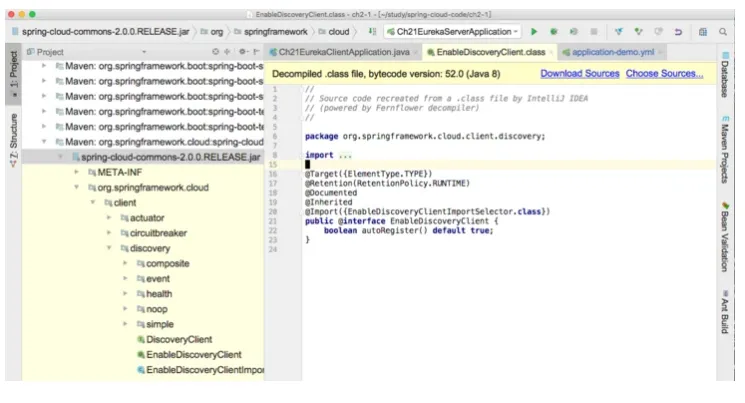Start the Debug session icon
Viewport: 745px width, 403px height.
(554, 32)
